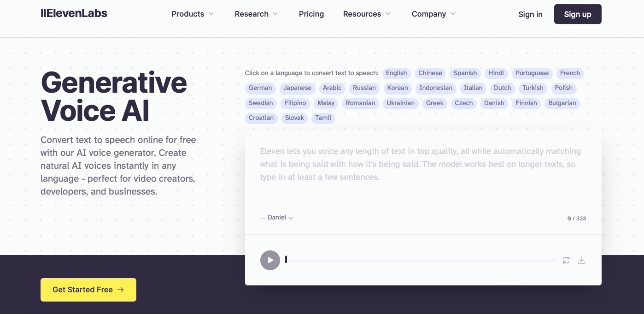Choose the Ukrainian language chip
The height and width of the screenshot is (314, 644).
pyautogui.click(x=401, y=103)
